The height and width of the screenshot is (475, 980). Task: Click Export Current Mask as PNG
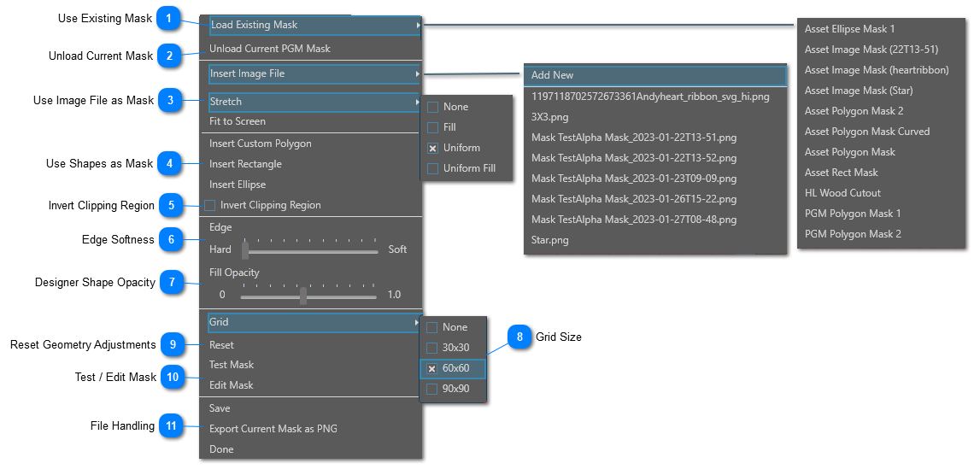tap(273, 429)
